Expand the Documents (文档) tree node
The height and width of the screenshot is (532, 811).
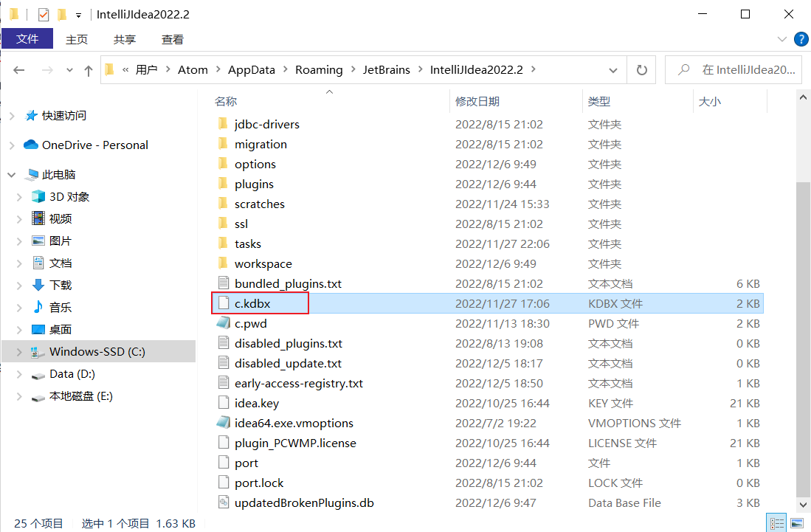(19, 263)
